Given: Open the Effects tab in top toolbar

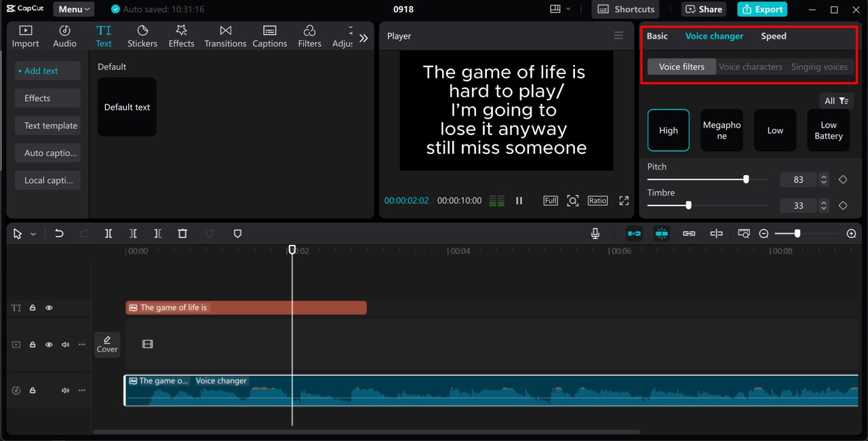Looking at the screenshot, I should point(181,37).
